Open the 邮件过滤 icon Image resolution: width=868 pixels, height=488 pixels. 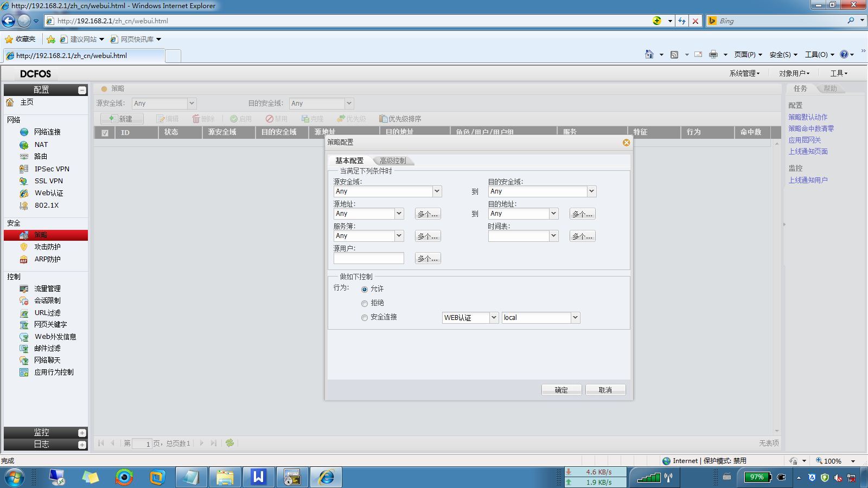point(24,348)
